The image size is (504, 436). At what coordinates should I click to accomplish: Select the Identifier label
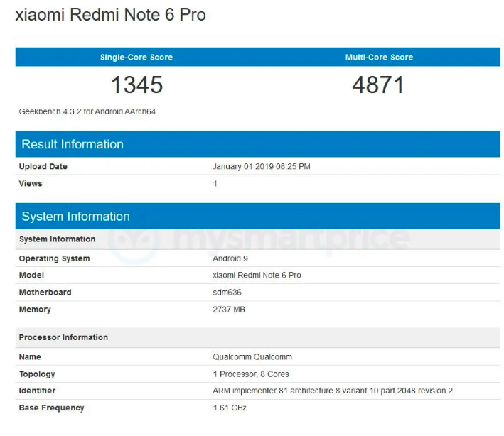point(37,391)
